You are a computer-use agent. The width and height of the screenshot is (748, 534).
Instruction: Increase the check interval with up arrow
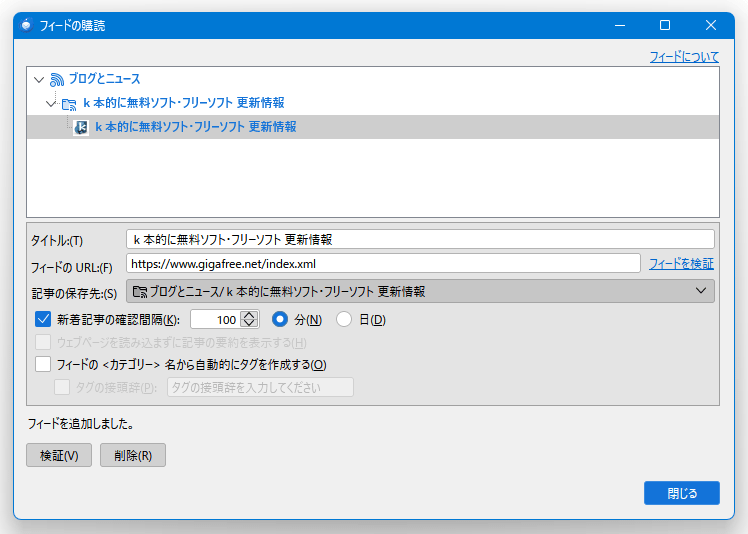[249, 315]
